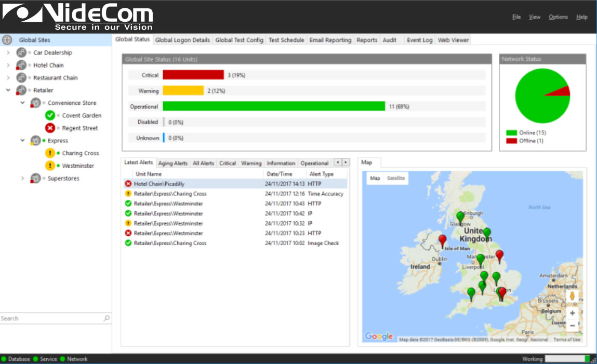Click the Retailer group icon
This screenshot has height=364, width=597.
[21, 90]
